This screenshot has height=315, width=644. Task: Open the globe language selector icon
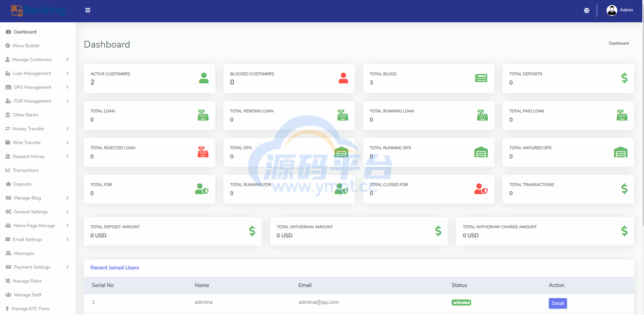click(x=587, y=10)
